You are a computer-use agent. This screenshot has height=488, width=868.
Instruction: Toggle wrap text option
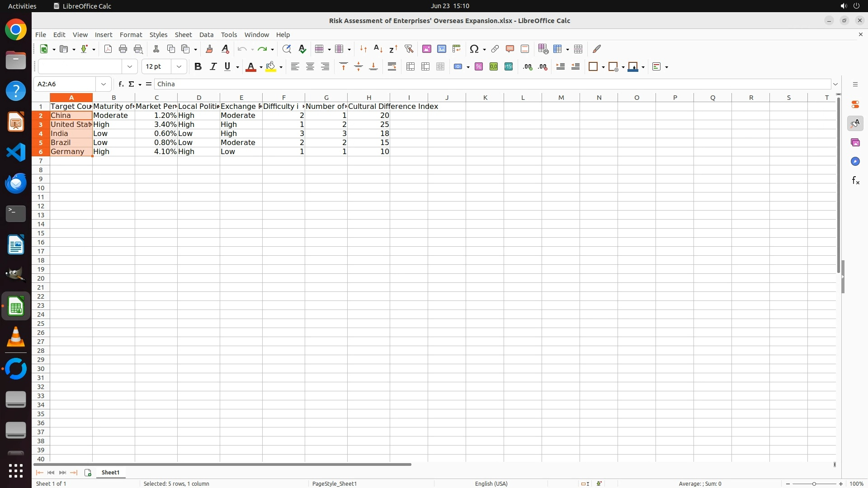392,67
